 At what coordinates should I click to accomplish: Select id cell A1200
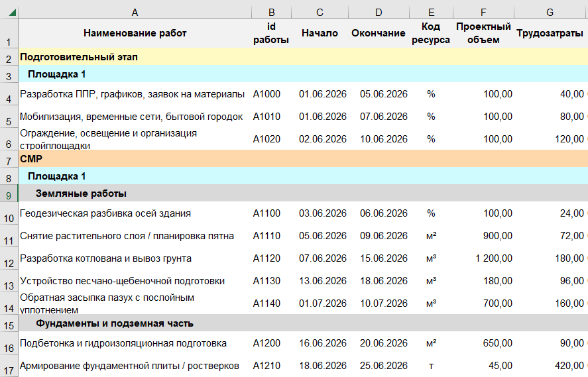pyautogui.click(x=271, y=343)
